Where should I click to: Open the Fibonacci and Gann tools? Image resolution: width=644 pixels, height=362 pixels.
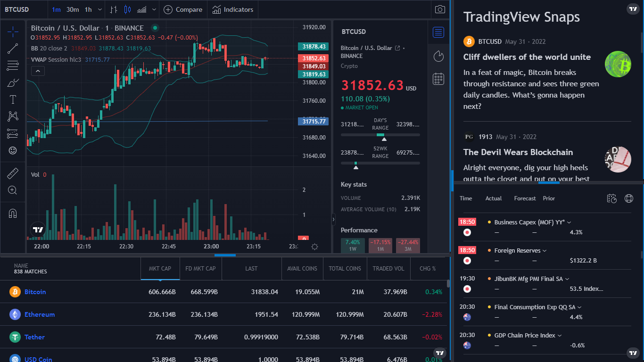(x=13, y=66)
